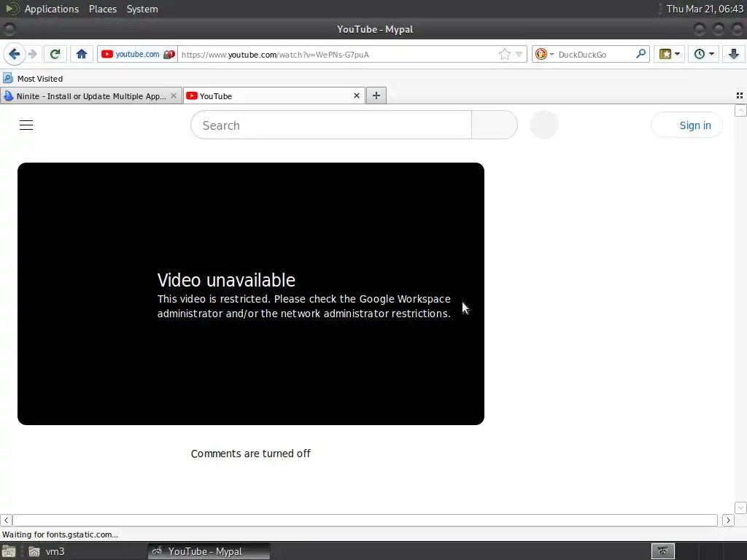This screenshot has height=560, width=747.
Task: Run search with the magnifier icon
Action: (640, 54)
